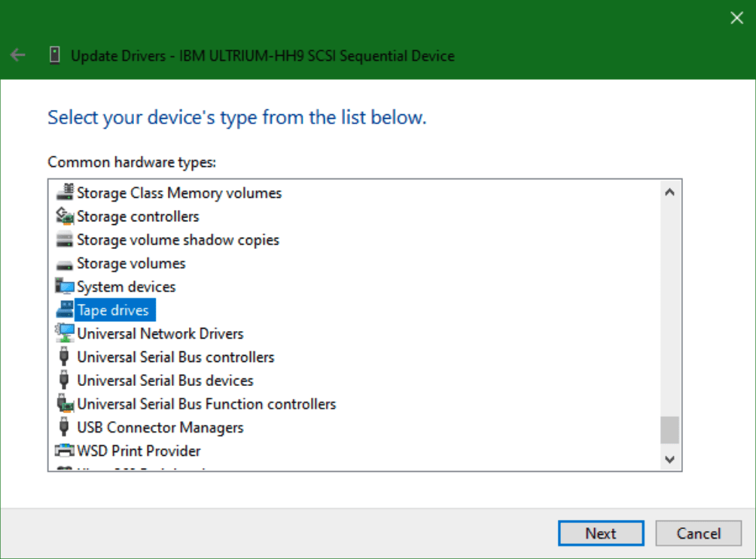Click the Storage Class Memory volumes icon
The image size is (756, 559).
(x=66, y=193)
